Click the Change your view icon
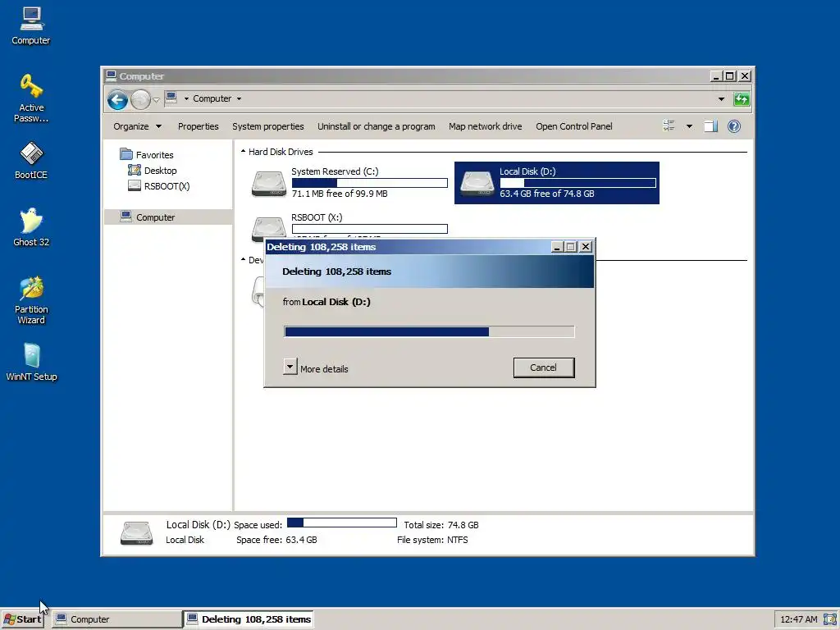The width and height of the screenshot is (840, 630). click(x=669, y=126)
